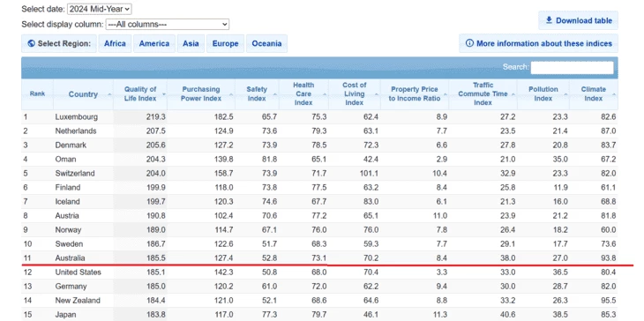The width and height of the screenshot is (644, 321).
Task: Sort by Pollution Index column
Action: [x=543, y=94]
